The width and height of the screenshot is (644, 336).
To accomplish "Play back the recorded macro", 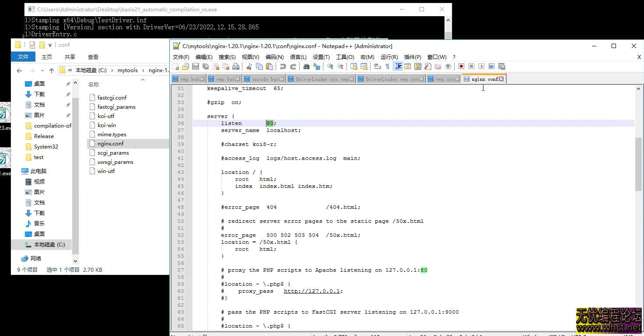I will coord(481,66).
